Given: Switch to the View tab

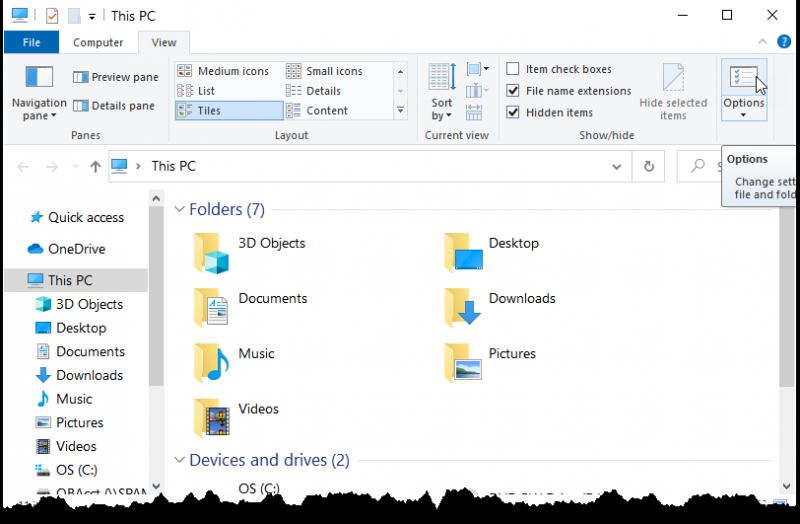Looking at the screenshot, I should [164, 42].
